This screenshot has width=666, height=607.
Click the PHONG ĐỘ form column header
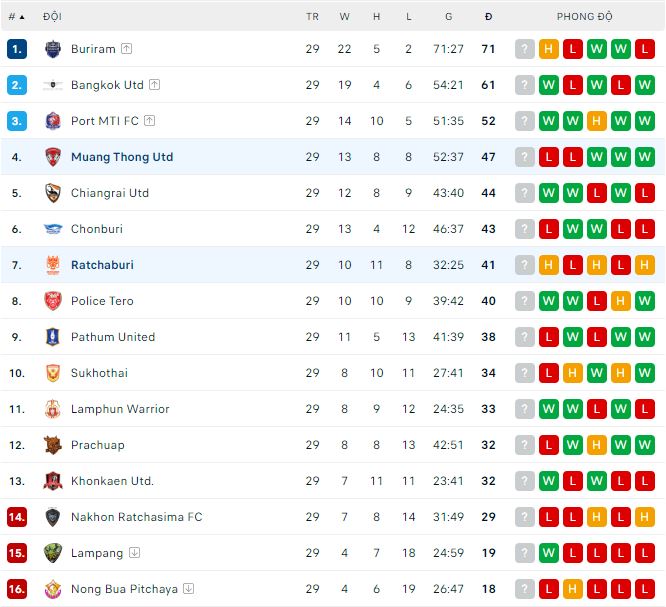(585, 17)
